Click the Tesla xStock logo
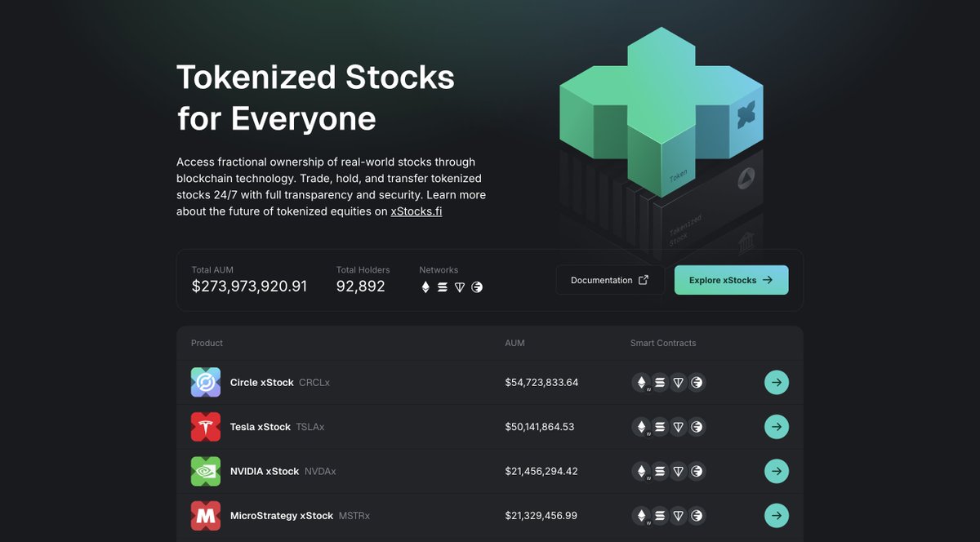 pos(206,426)
